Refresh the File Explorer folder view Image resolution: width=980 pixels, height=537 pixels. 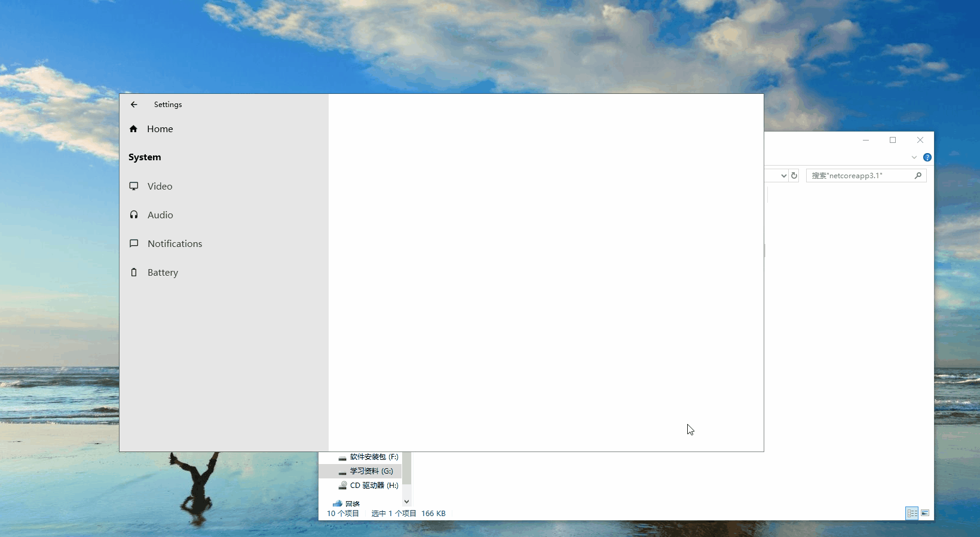794,176
